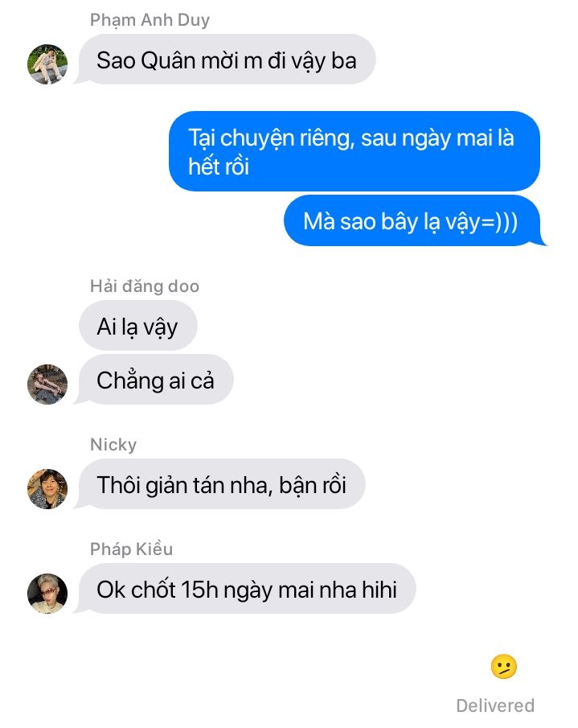The width and height of the screenshot is (578, 728).
Task: Open Phạm Anh Duy's avatar photo
Action: [47, 64]
